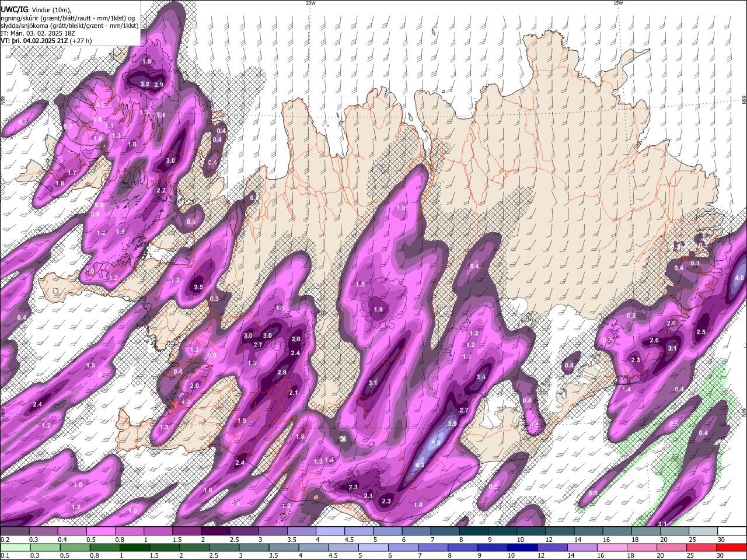Click the red swatch ending the lower color scale
The height and width of the screenshot is (560, 747).
click(x=731, y=547)
